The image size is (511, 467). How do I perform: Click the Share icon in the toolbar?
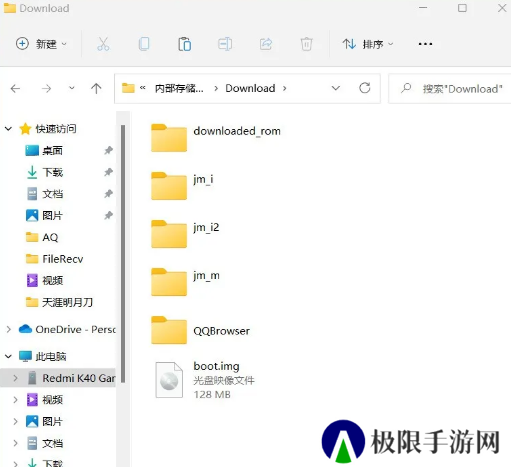coord(266,44)
